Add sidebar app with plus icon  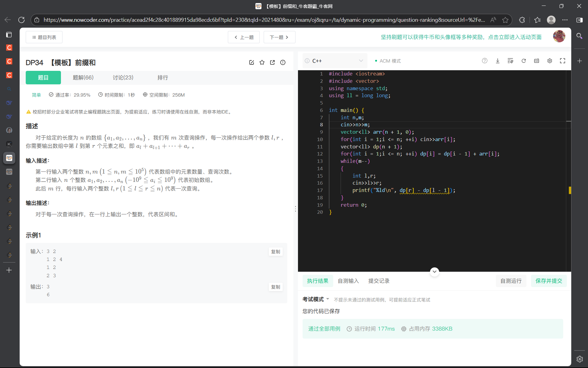tap(579, 61)
